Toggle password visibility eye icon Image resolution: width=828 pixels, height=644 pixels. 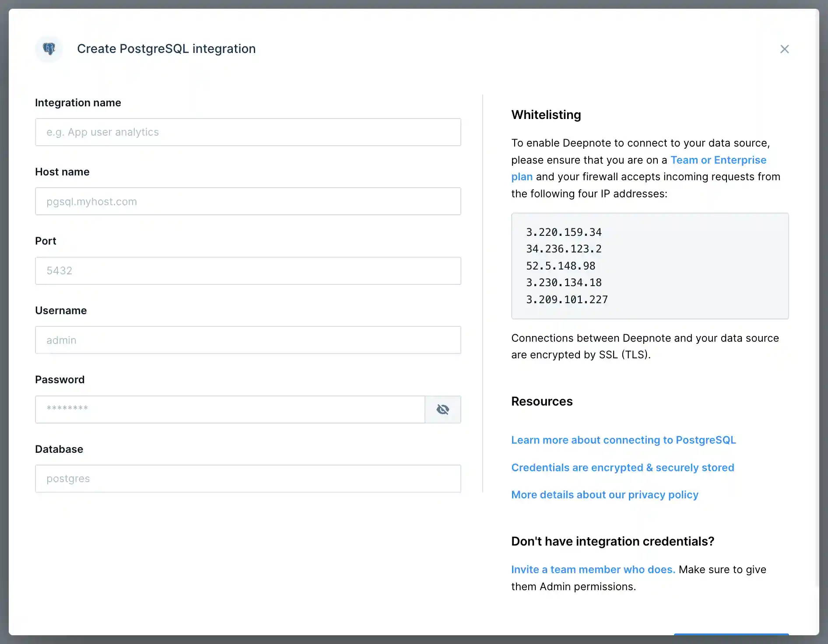point(443,409)
